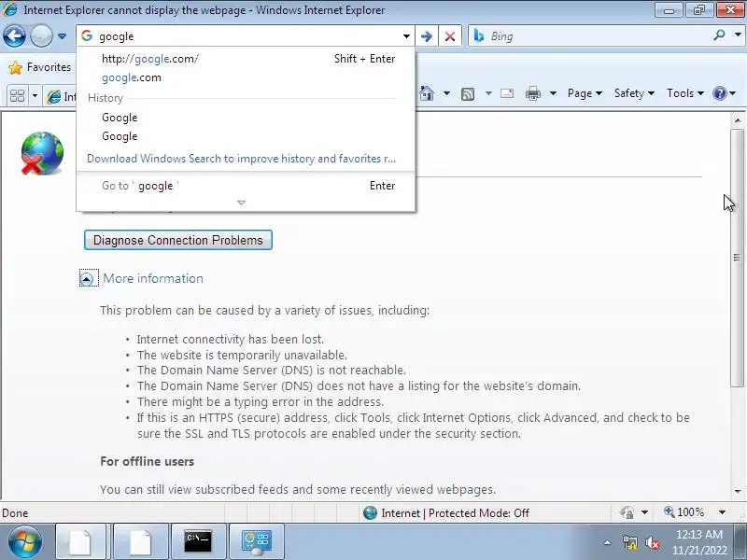This screenshot has width=747, height=560.
Task: Click the Print icon
Action: click(x=532, y=94)
